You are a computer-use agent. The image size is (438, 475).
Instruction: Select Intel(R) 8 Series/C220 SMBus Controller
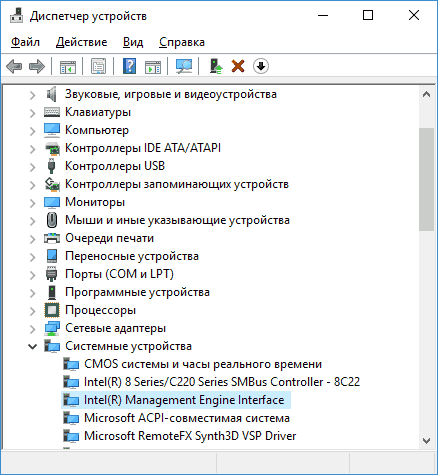tap(222, 382)
